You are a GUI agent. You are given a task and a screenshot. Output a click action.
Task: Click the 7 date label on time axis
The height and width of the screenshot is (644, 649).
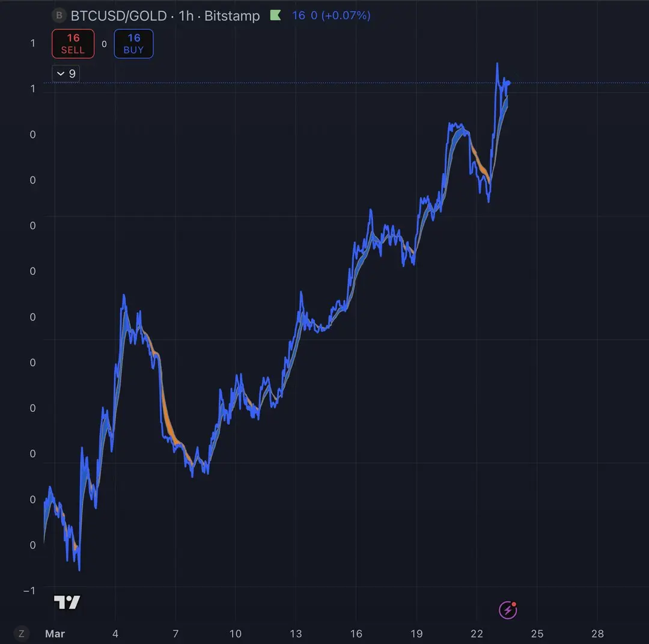[x=175, y=634]
